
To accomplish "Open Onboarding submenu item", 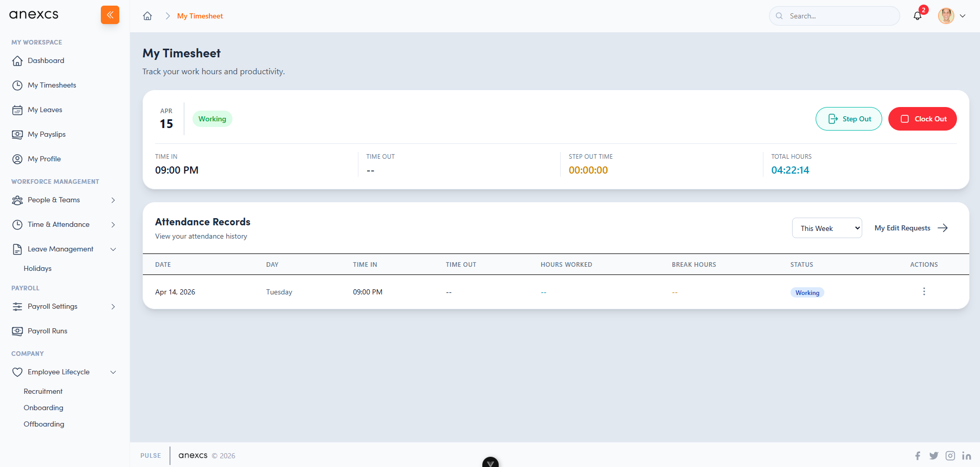I will 44,408.
